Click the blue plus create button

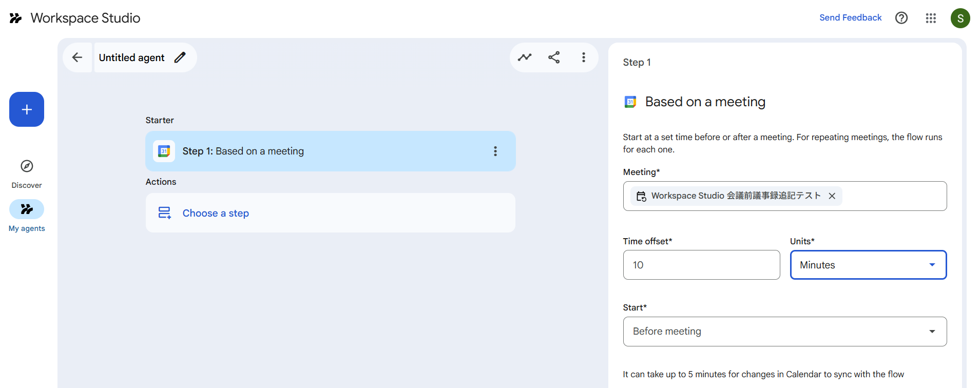click(x=27, y=109)
